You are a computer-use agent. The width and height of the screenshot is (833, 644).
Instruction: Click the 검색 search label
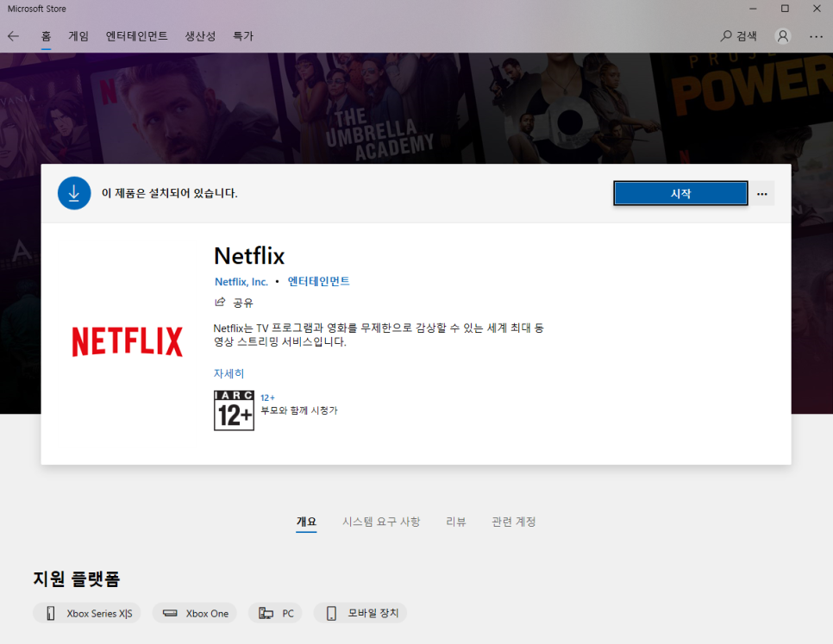click(x=747, y=36)
